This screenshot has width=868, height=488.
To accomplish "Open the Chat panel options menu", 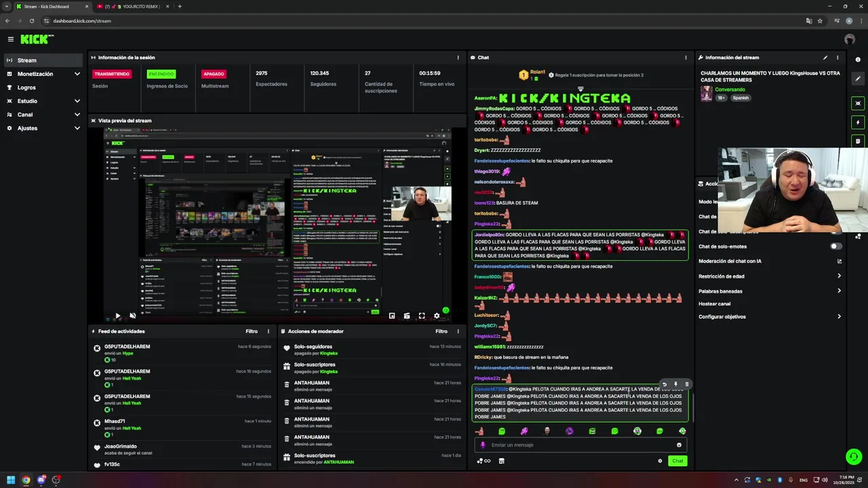I will (686, 58).
